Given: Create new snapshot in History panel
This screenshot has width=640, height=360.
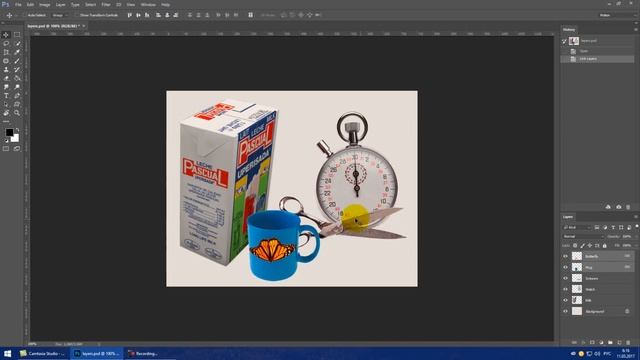Looking at the screenshot, I should click(619, 207).
